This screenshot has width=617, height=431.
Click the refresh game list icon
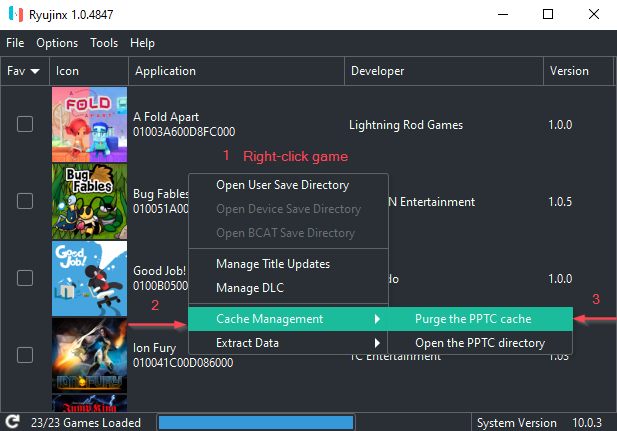coord(13,422)
